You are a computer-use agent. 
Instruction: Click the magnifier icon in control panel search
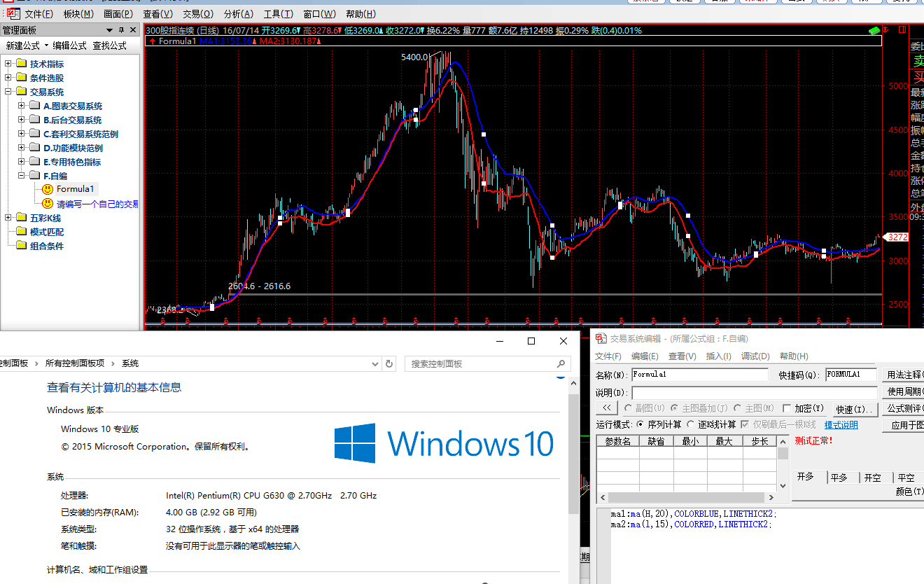(561, 364)
